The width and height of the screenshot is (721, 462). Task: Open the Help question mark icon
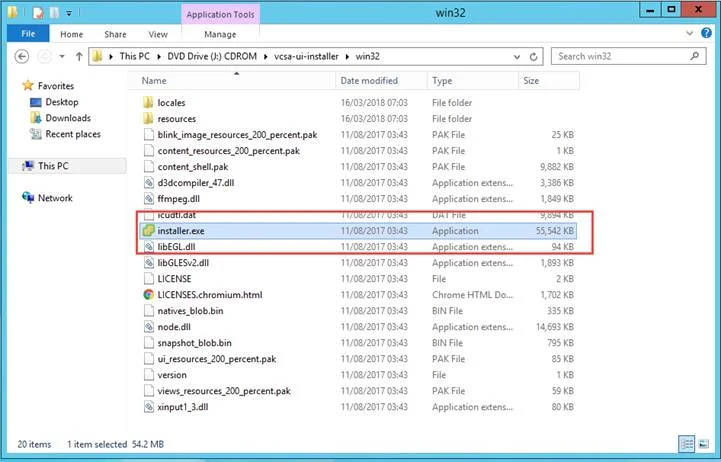pyautogui.click(x=706, y=33)
